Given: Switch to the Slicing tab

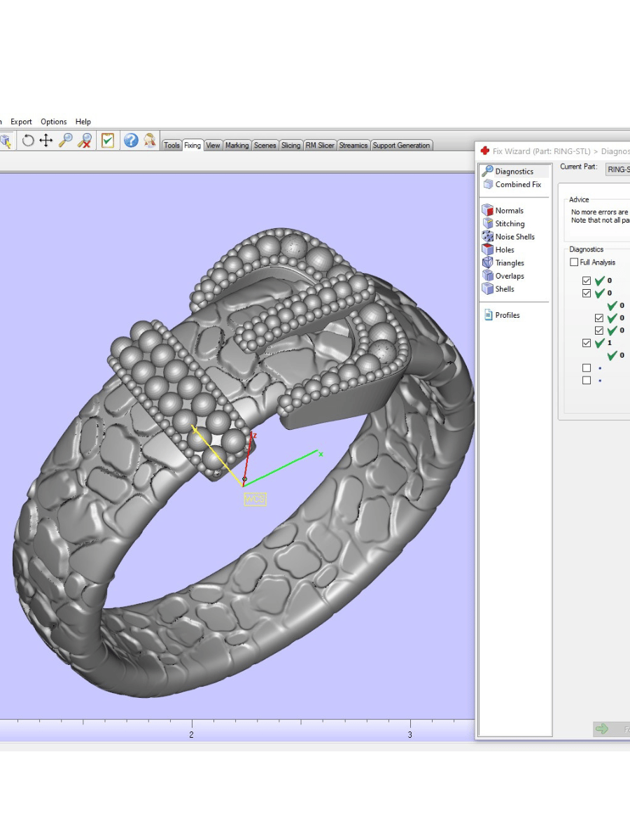Looking at the screenshot, I should pos(290,146).
